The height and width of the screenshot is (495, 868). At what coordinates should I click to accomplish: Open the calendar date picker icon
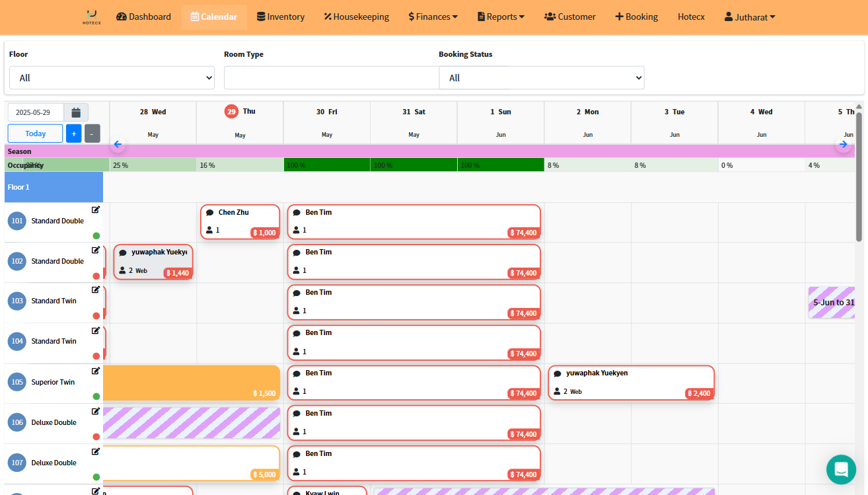[76, 112]
